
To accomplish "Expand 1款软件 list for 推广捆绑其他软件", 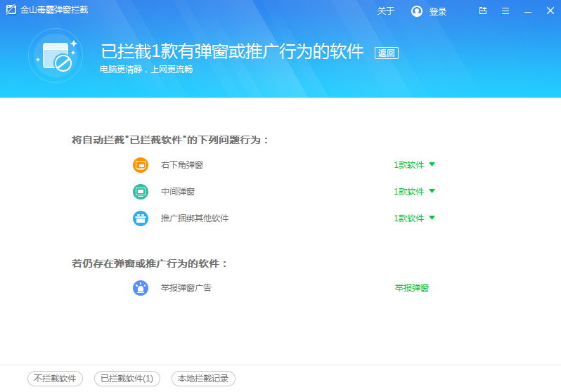I will click(414, 218).
